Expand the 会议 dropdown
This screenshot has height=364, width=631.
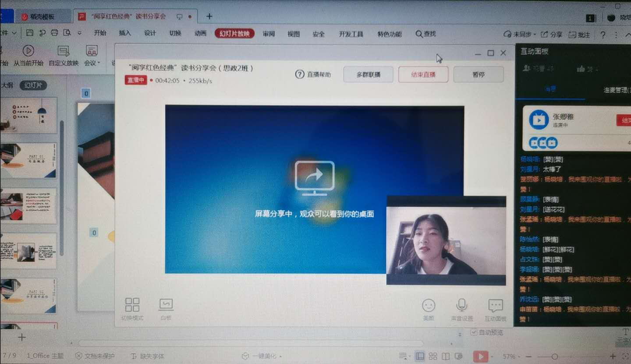[92, 63]
